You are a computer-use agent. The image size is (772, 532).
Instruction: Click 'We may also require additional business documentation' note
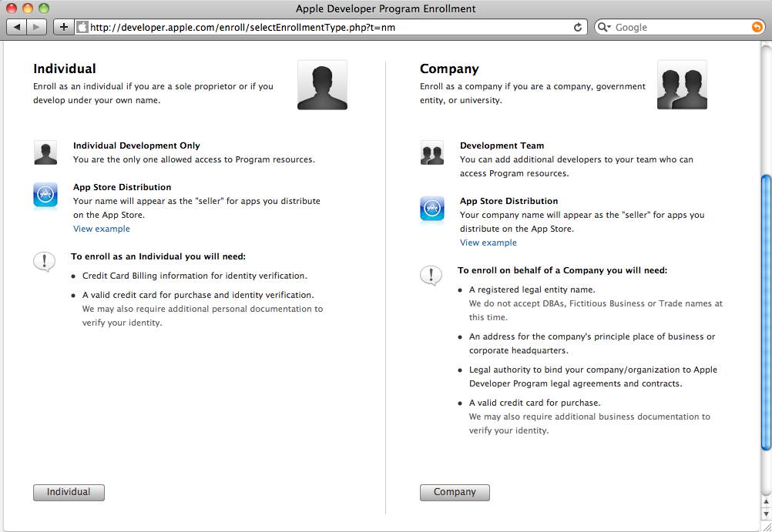[x=589, y=423]
